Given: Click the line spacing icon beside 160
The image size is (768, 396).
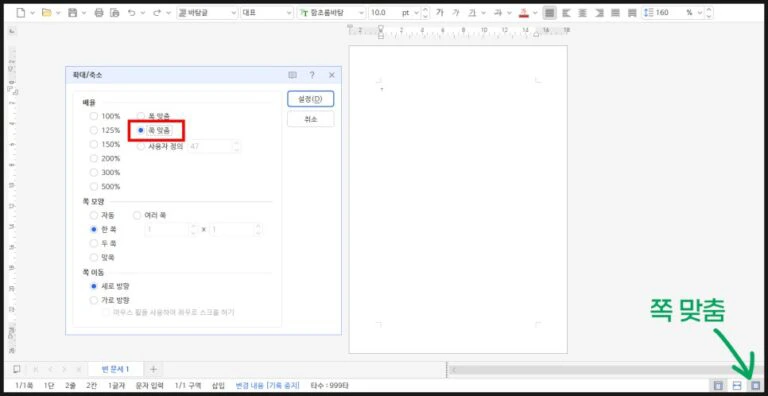Looking at the screenshot, I should pyautogui.click(x=648, y=13).
